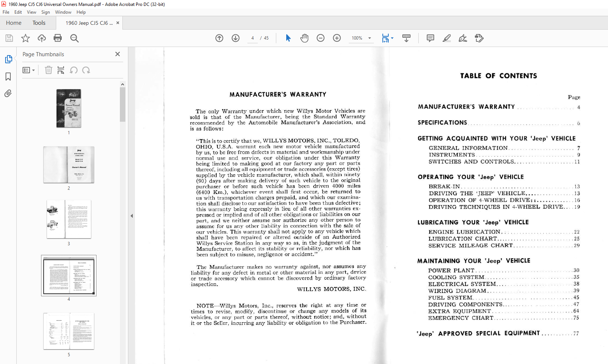Delete selected page with the trash icon
The width and height of the screenshot is (608, 364).
tap(48, 70)
